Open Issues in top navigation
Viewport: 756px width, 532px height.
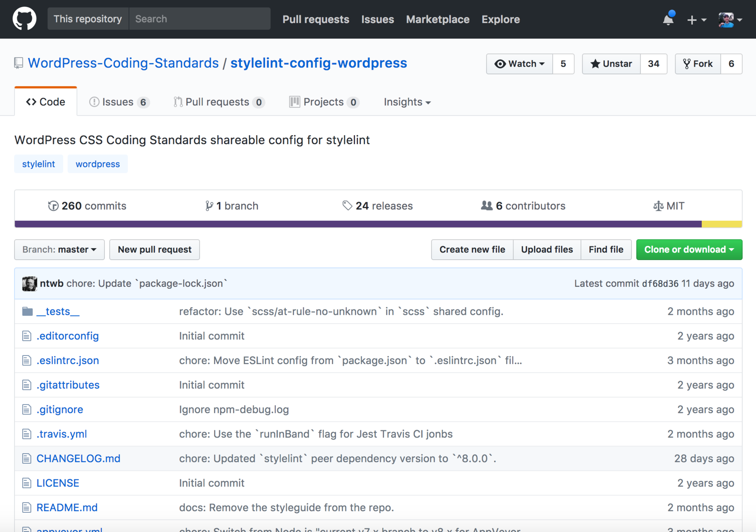(378, 19)
